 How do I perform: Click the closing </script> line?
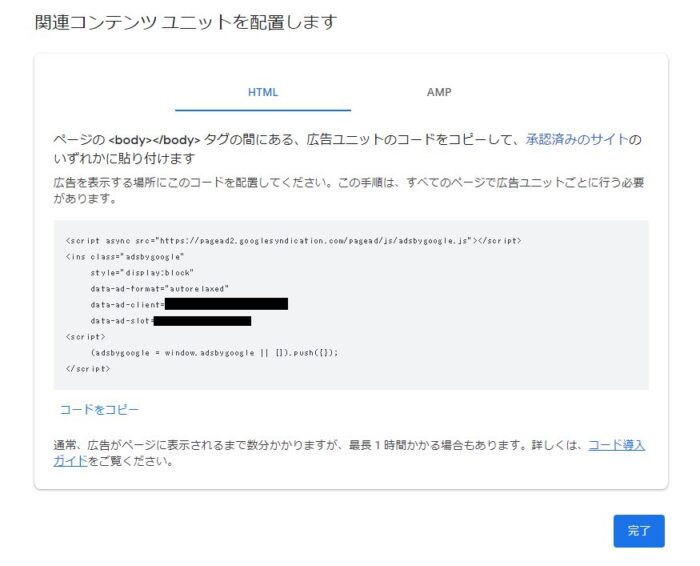[88, 369]
